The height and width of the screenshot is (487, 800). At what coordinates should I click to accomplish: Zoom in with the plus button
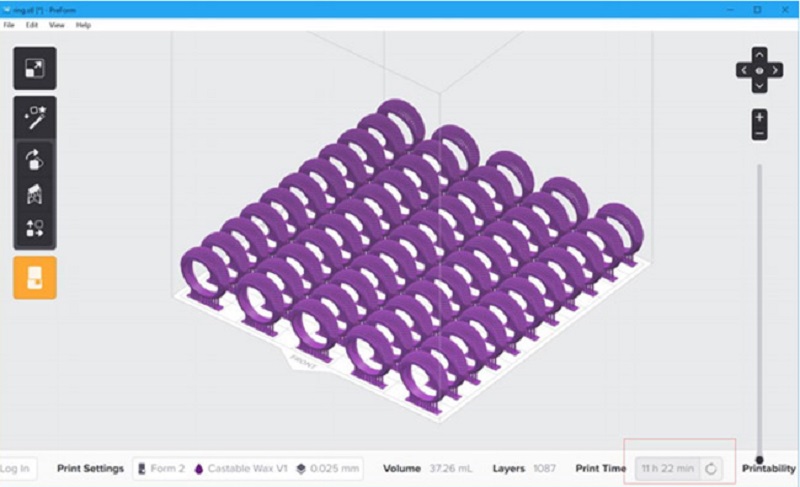pos(760,117)
